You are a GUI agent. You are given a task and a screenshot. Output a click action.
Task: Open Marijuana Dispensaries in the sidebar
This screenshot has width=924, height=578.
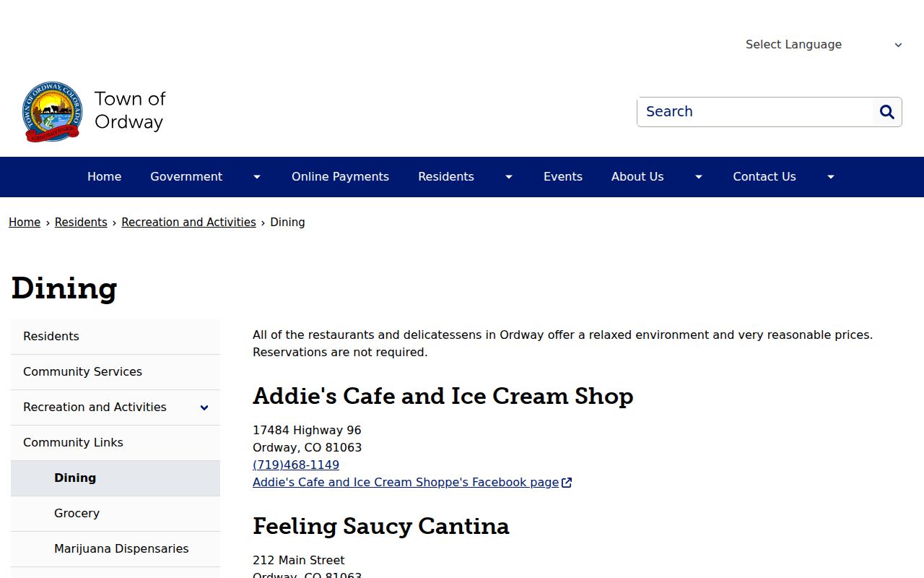(115, 549)
